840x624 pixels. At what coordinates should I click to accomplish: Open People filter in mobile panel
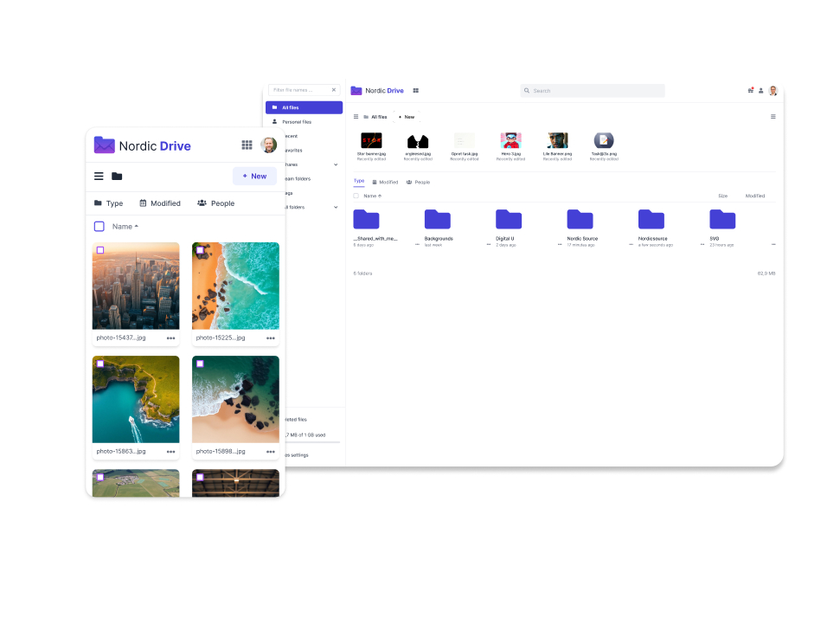216,203
